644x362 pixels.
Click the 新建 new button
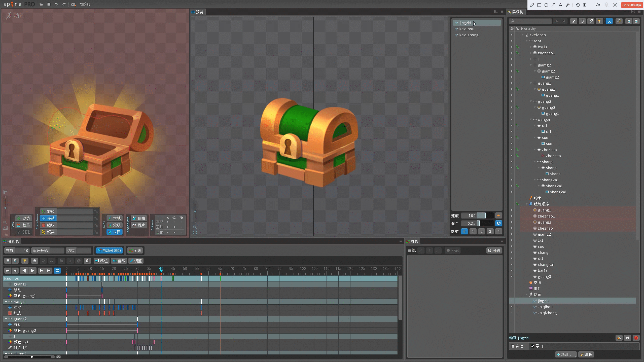point(565,355)
